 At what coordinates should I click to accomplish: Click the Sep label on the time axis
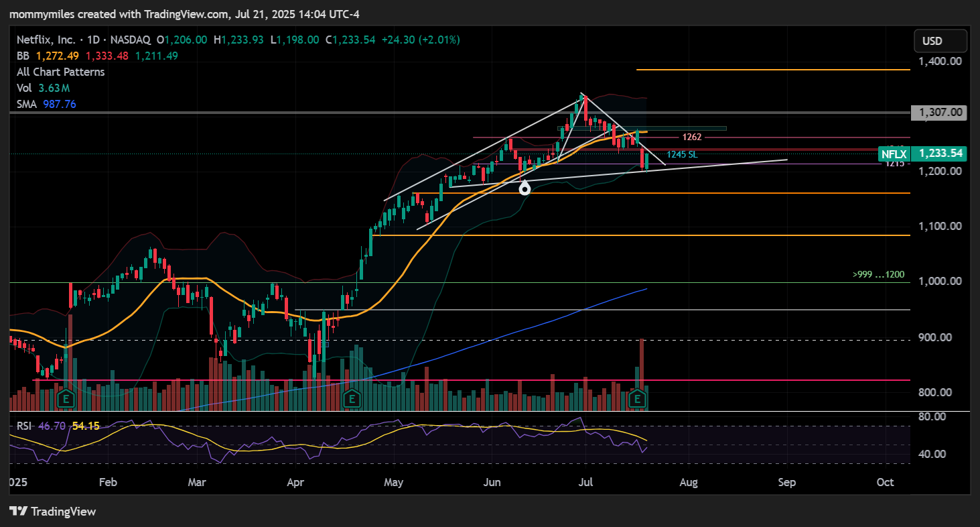[787, 483]
